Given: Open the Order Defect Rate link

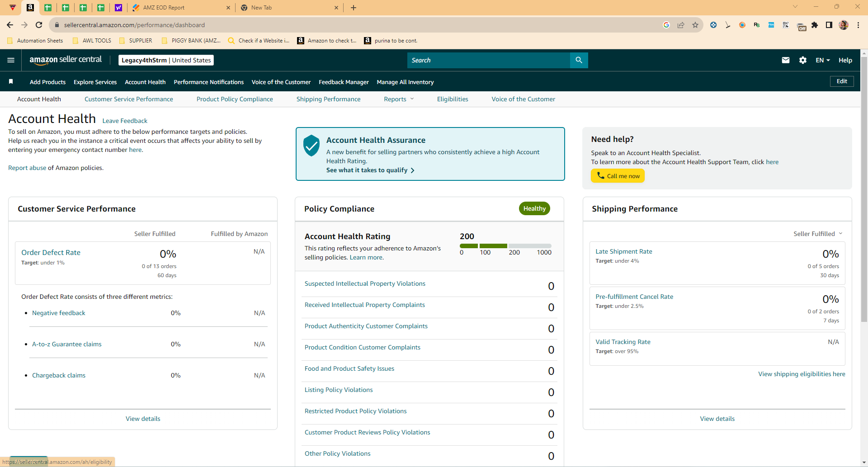Looking at the screenshot, I should 51,252.
